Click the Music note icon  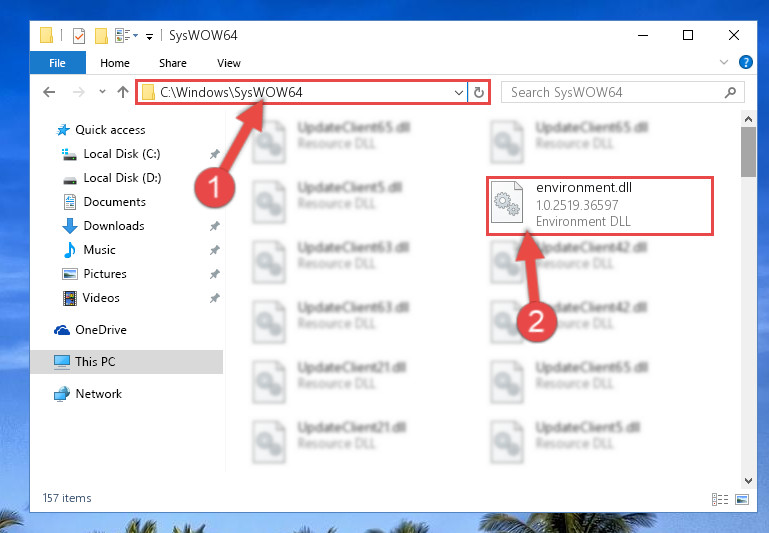coord(70,250)
